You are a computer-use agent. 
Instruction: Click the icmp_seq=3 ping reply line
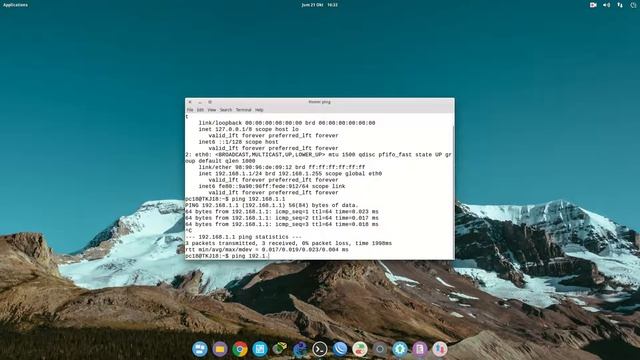(x=282, y=224)
